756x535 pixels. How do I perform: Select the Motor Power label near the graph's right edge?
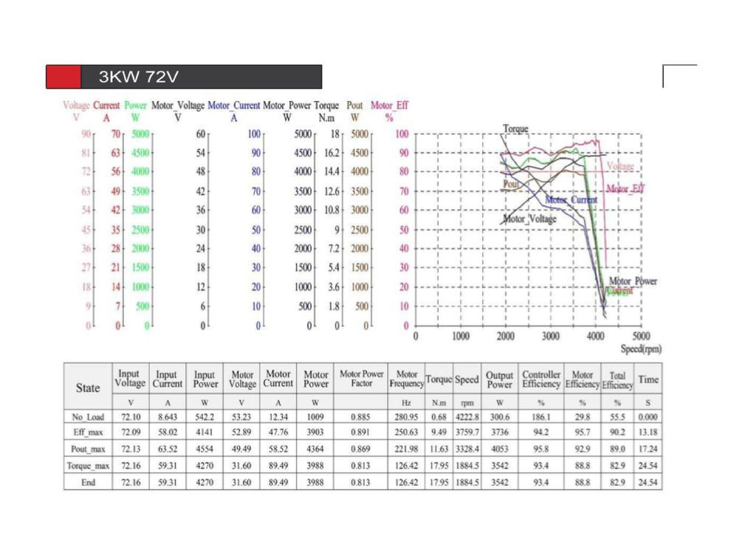pos(632,281)
